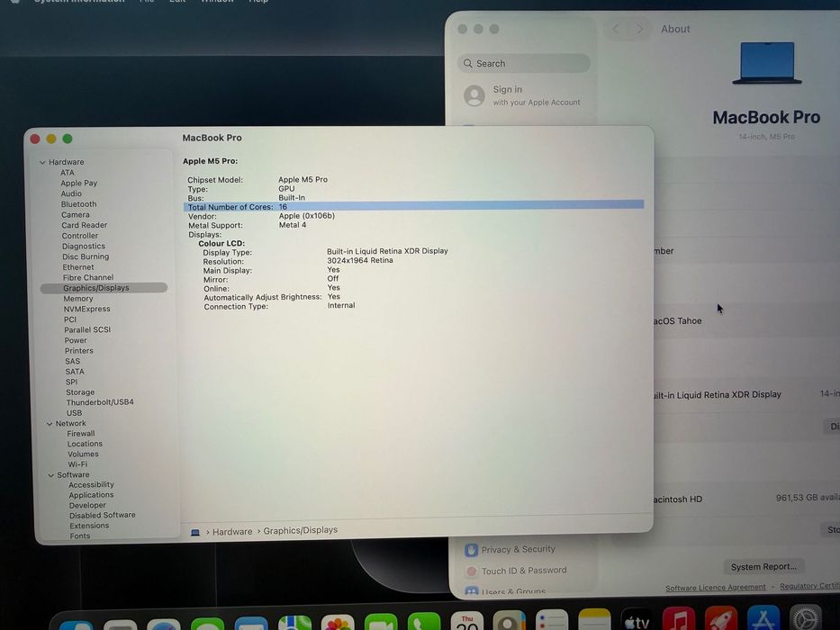The width and height of the screenshot is (840, 630).
Task: Select USB in the Hardware list
Action: pyautogui.click(x=75, y=412)
